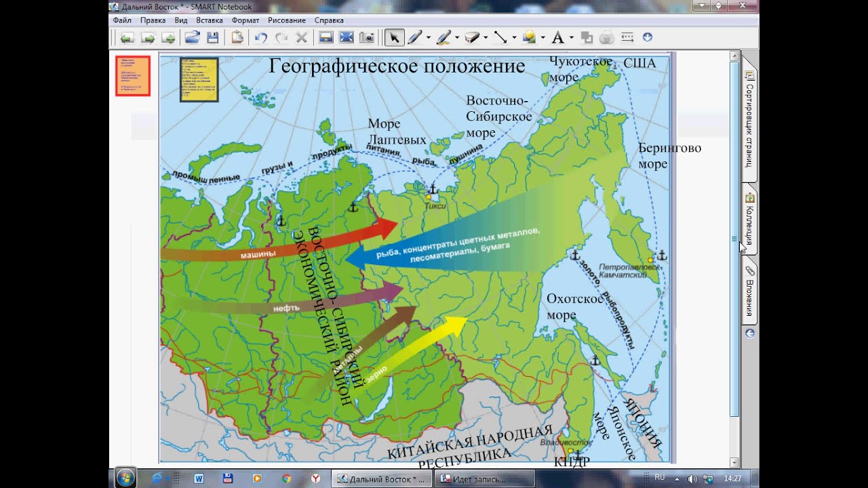Switch to full screen view icon
The width and height of the screenshot is (868, 488).
click(346, 38)
